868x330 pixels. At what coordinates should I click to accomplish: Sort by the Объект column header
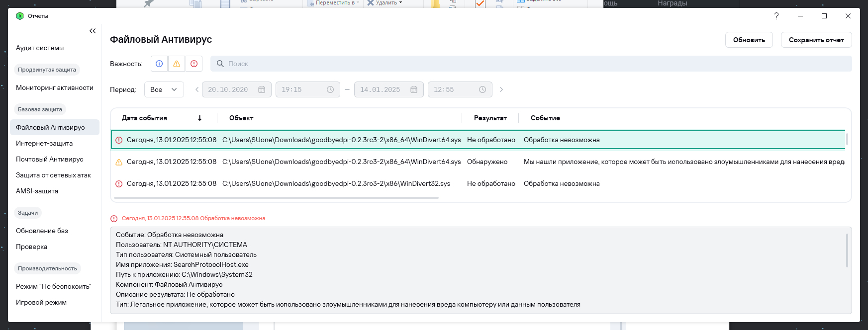[241, 118]
